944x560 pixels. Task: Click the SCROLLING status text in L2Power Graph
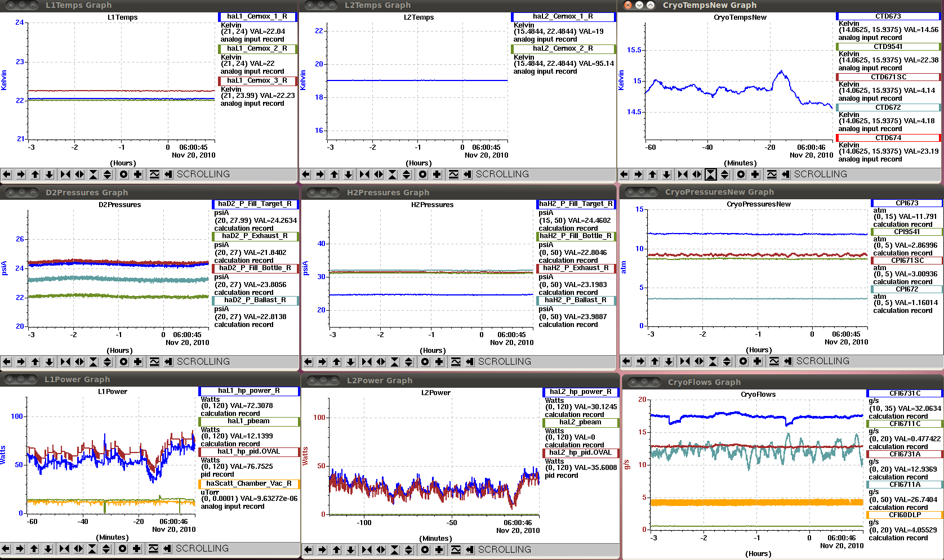[505, 550]
